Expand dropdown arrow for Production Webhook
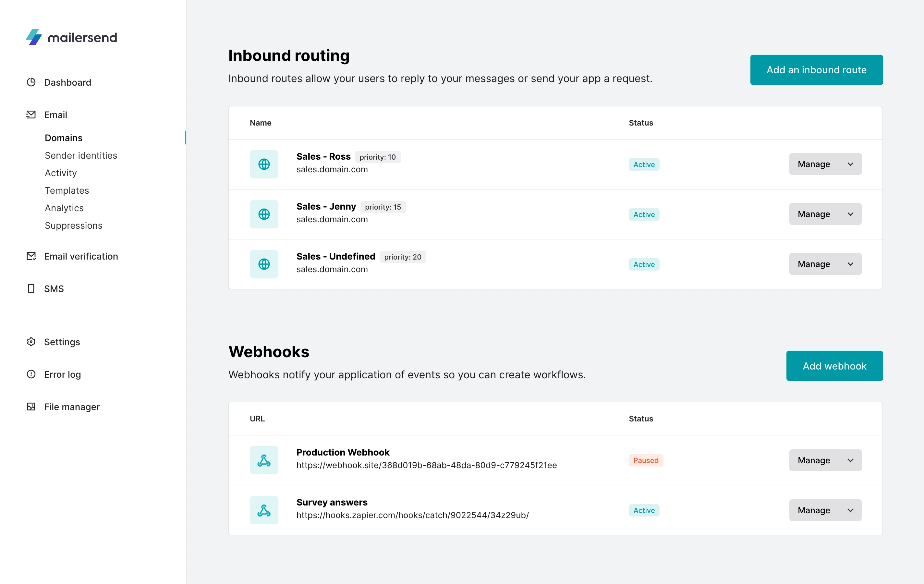 tap(850, 460)
